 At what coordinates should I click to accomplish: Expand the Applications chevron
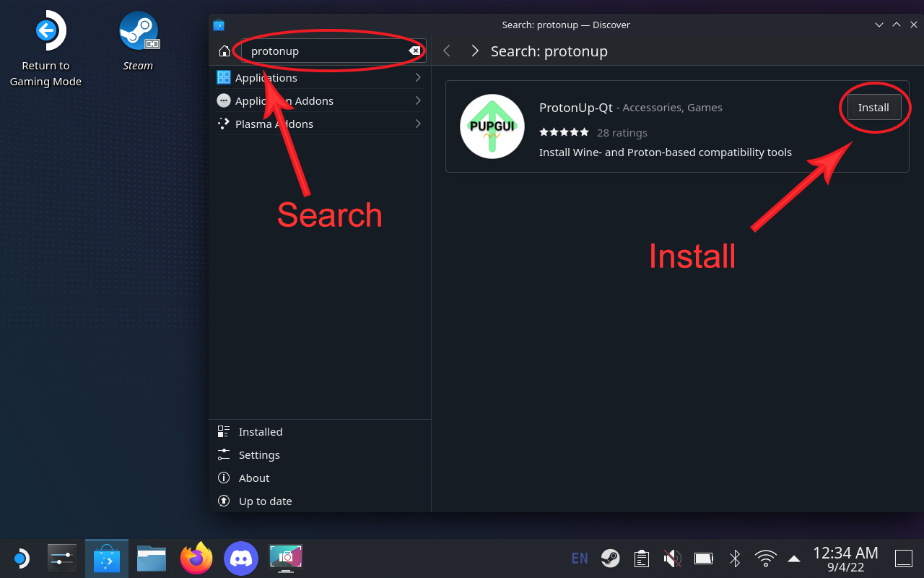coord(418,77)
